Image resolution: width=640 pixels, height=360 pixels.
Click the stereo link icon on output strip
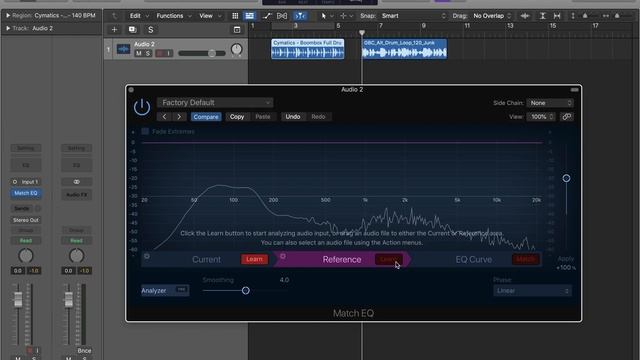76,182
